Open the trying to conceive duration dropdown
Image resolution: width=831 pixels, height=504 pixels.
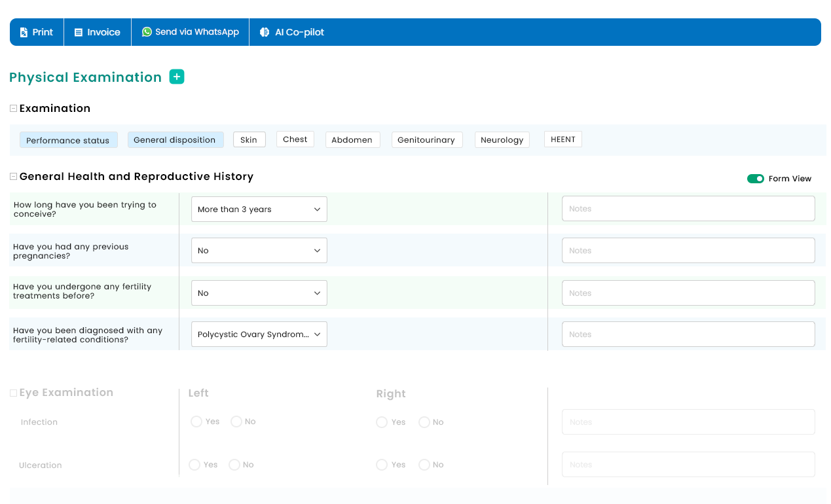click(x=259, y=209)
